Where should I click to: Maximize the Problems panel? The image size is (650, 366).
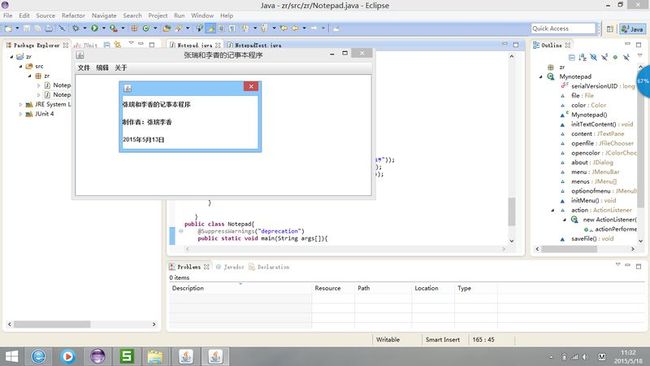tap(638, 266)
